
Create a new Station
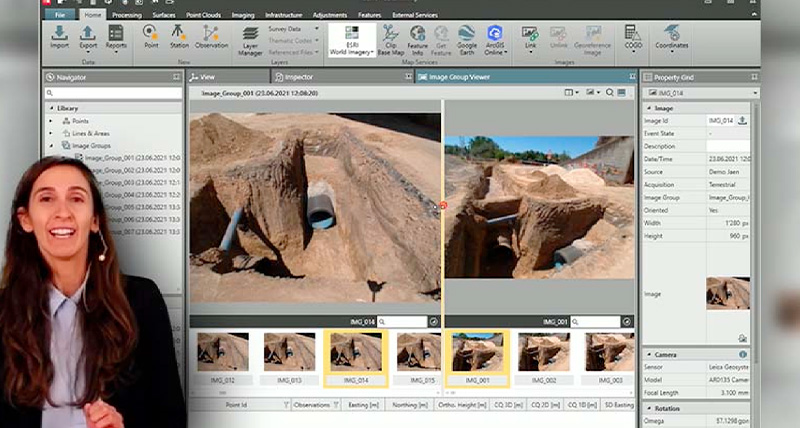click(179, 37)
